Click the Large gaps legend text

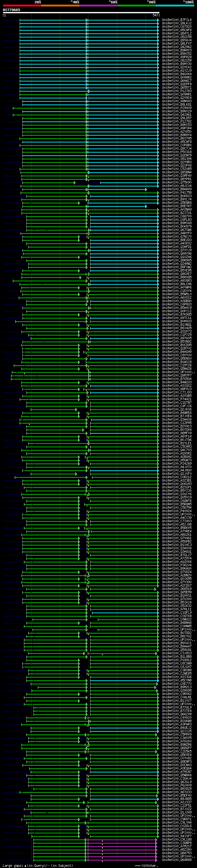coord(38,866)
